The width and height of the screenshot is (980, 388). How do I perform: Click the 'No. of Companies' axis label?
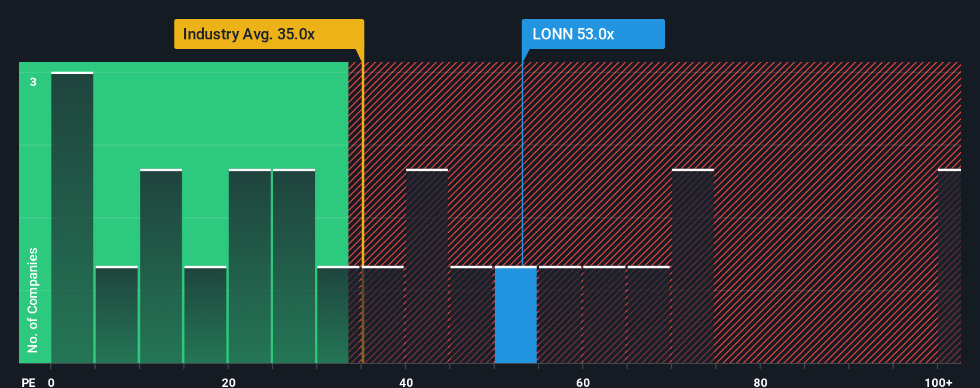[33, 300]
